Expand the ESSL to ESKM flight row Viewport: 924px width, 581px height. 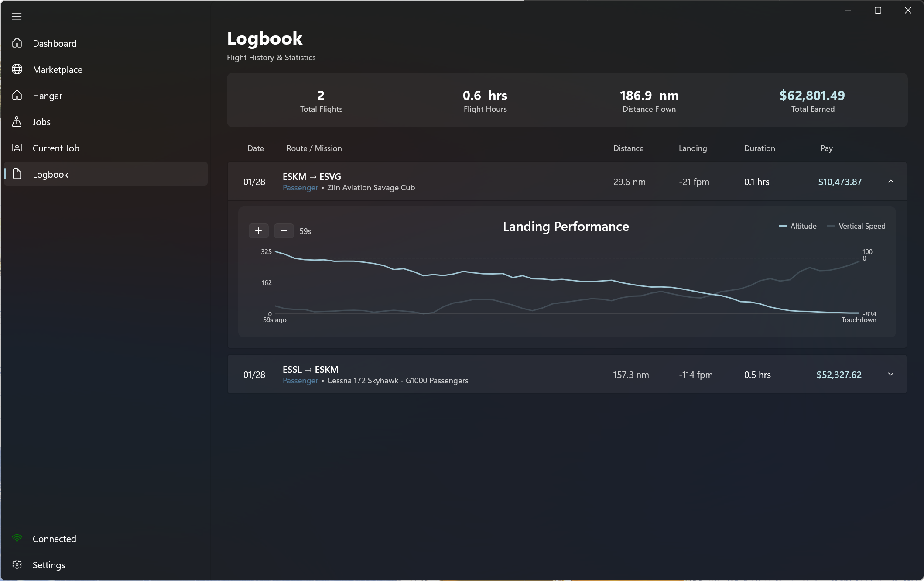click(890, 374)
